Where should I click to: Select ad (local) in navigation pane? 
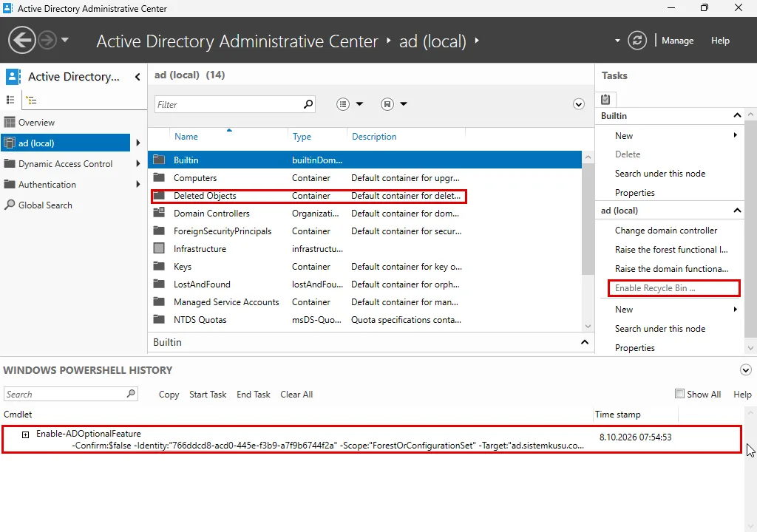tap(65, 143)
